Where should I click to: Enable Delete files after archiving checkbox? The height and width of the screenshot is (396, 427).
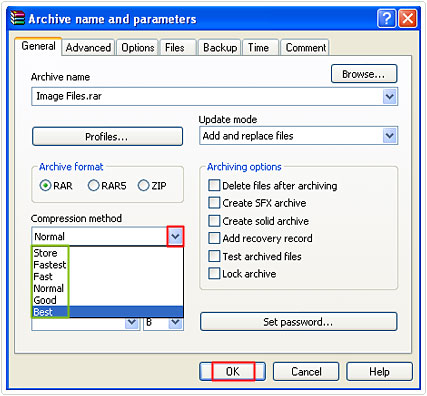[x=214, y=185]
